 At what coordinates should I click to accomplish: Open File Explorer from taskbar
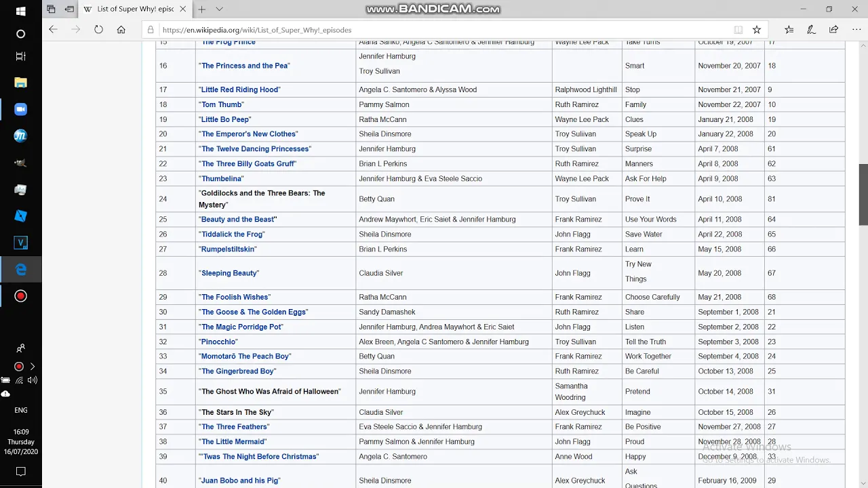tap(20, 83)
